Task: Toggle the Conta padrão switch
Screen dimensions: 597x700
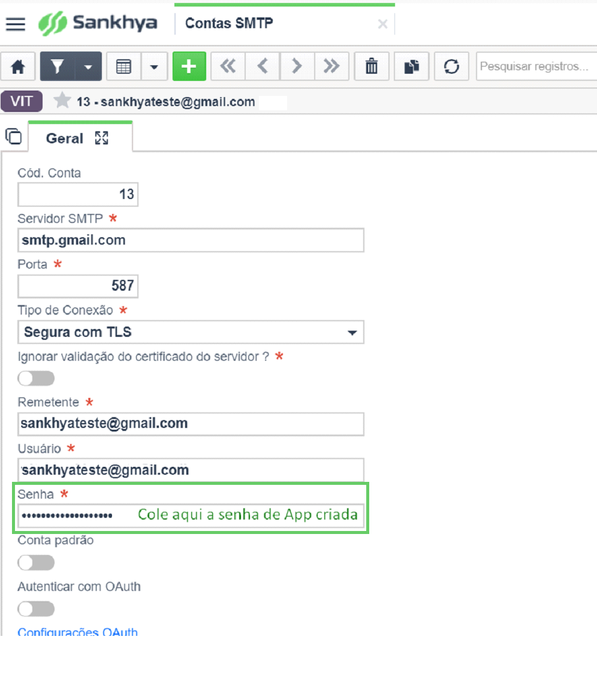Action: [36, 563]
